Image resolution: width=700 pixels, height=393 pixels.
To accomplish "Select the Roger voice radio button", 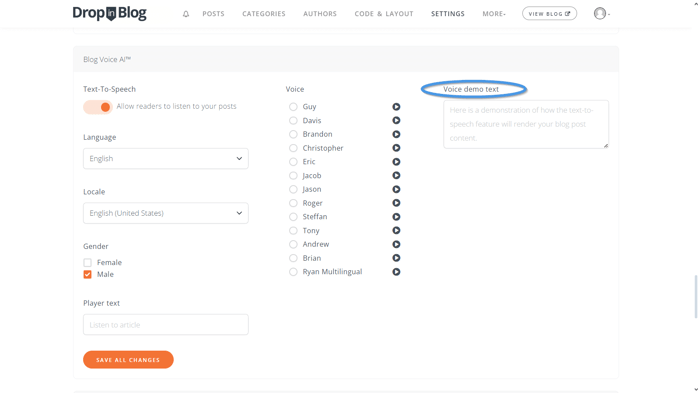I will (x=293, y=203).
